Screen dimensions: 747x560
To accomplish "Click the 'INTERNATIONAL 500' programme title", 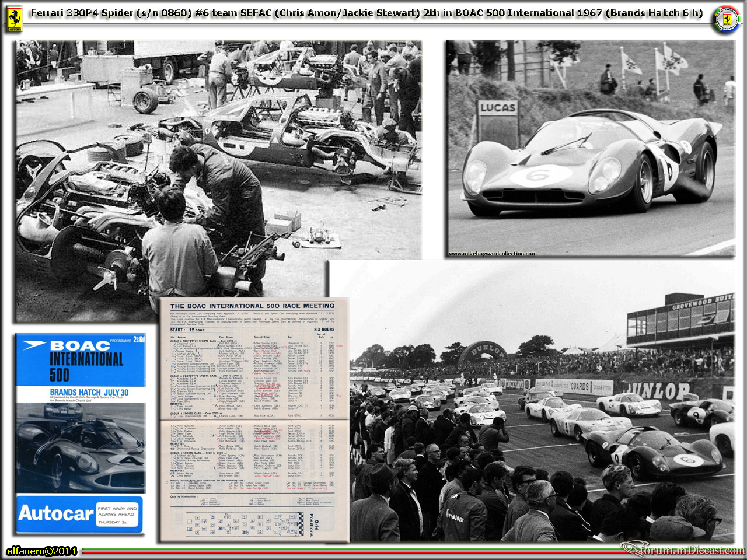I will click(86, 366).
